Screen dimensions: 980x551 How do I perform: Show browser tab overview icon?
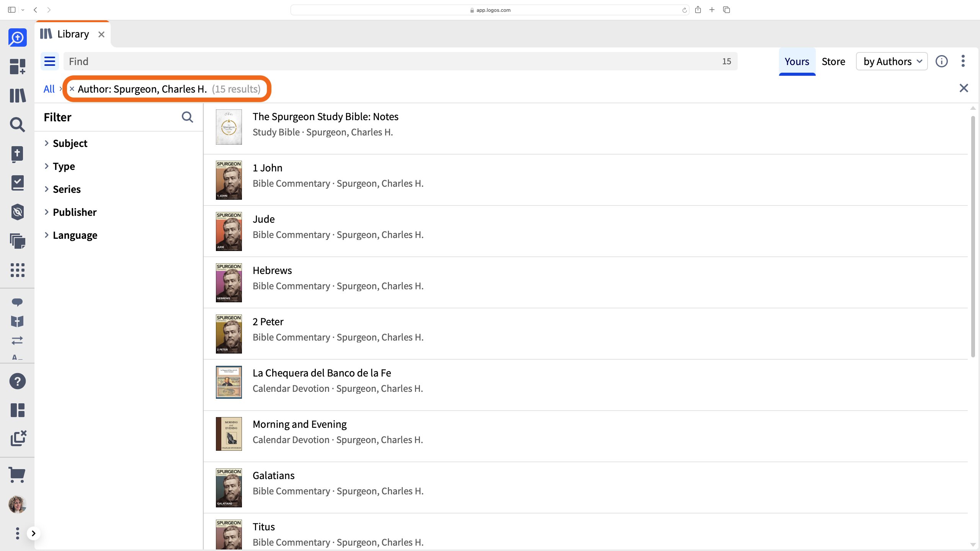727,10
